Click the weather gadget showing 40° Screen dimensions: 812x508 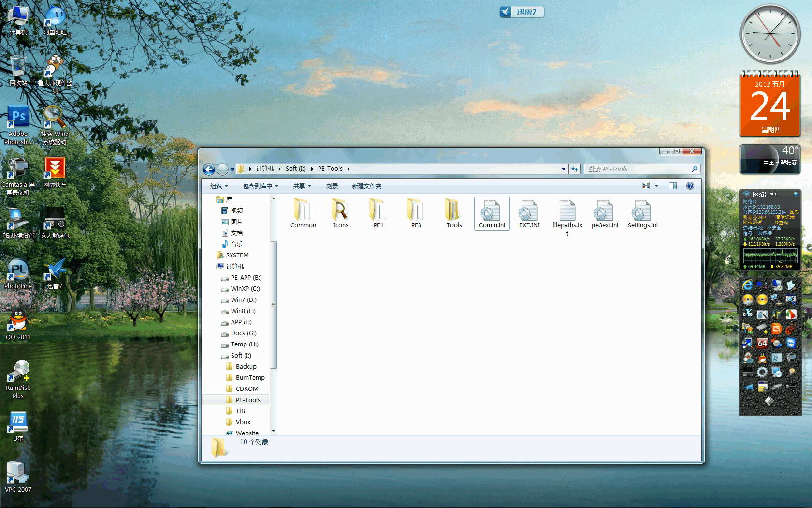pos(770,159)
